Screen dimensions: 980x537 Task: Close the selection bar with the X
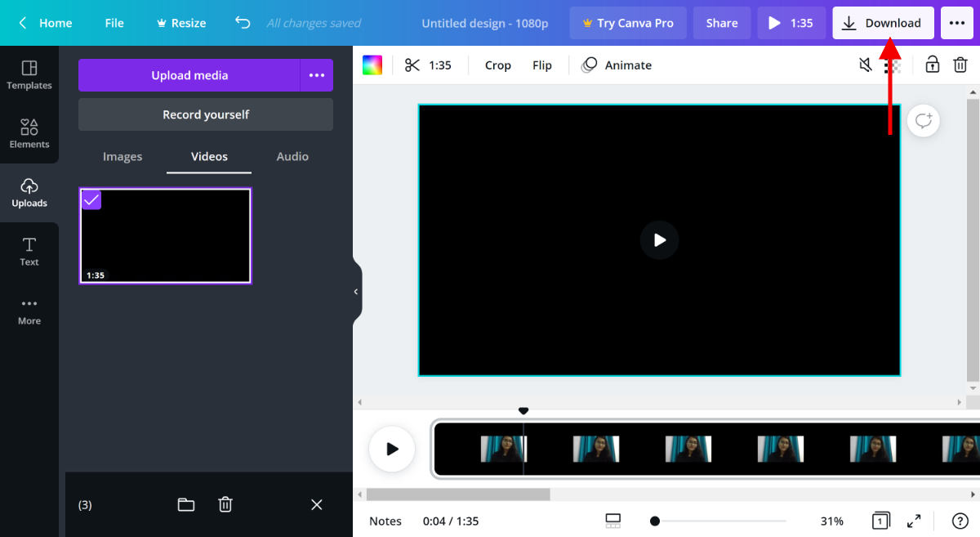[317, 504]
